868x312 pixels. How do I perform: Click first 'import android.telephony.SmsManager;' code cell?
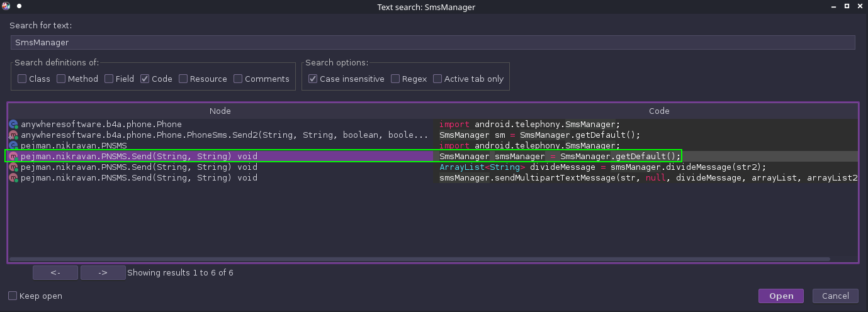(529, 125)
